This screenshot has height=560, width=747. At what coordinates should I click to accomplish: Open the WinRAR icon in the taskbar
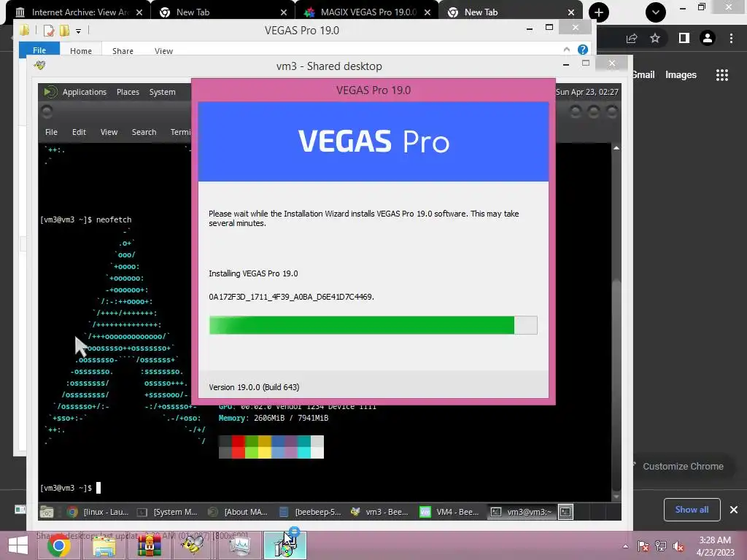pyautogui.click(x=149, y=545)
